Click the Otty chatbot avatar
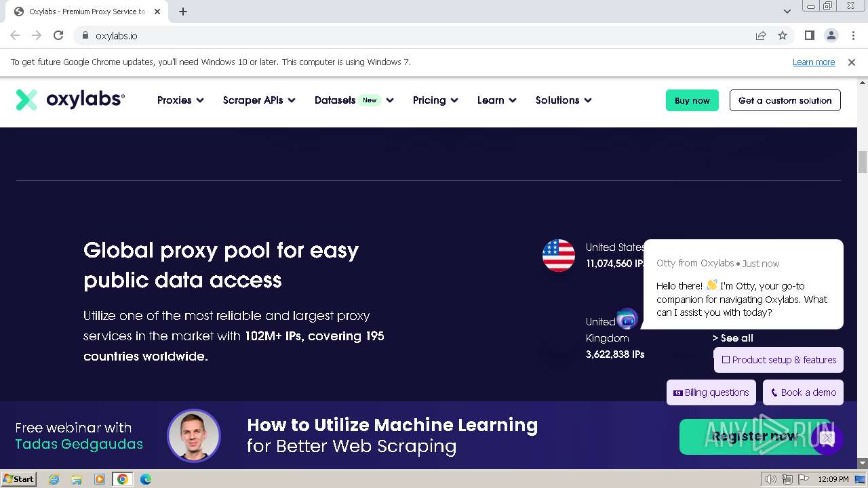The image size is (868, 488). click(x=627, y=318)
